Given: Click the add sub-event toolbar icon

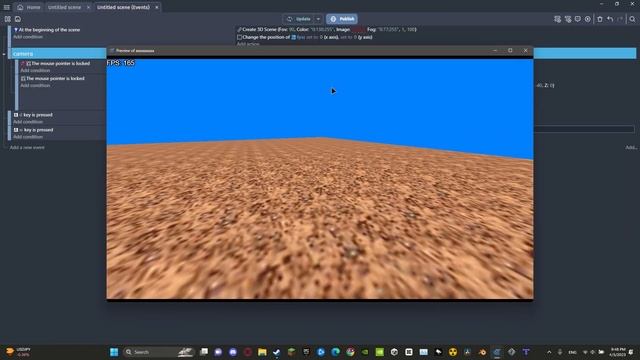Looking at the screenshot, I should click(x=568, y=19).
